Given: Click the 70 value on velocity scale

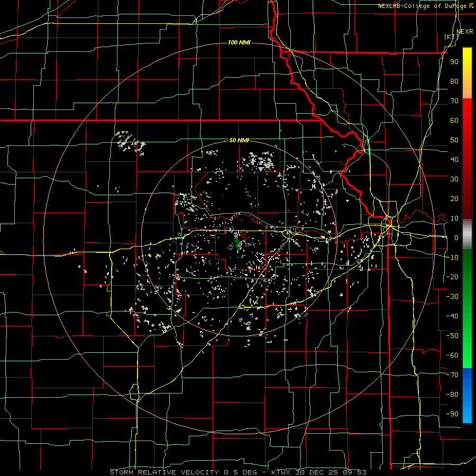Looking at the screenshot, I should click(x=454, y=101).
